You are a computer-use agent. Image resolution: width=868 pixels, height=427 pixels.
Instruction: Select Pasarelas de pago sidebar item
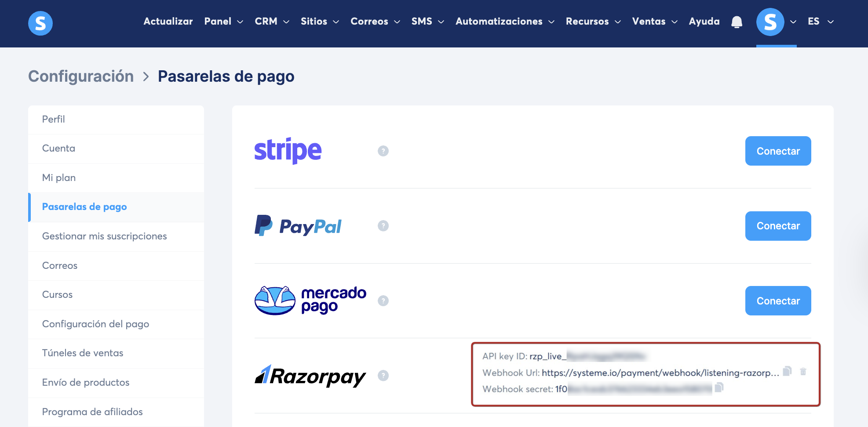(x=116, y=207)
